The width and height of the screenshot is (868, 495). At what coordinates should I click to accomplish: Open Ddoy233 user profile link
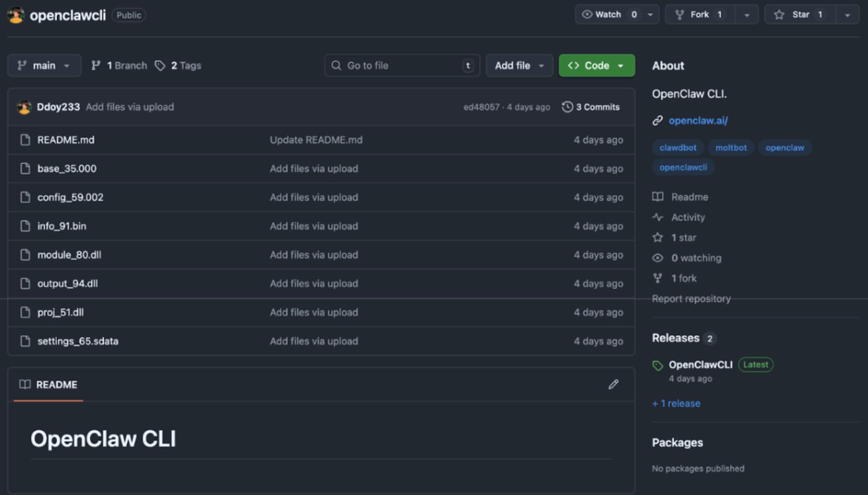tap(58, 107)
